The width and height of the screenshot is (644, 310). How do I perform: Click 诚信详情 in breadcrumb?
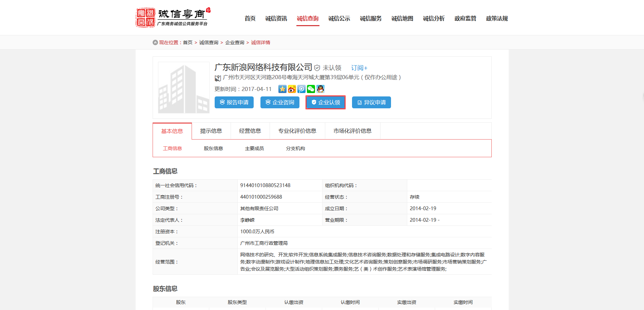[x=260, y=42]
